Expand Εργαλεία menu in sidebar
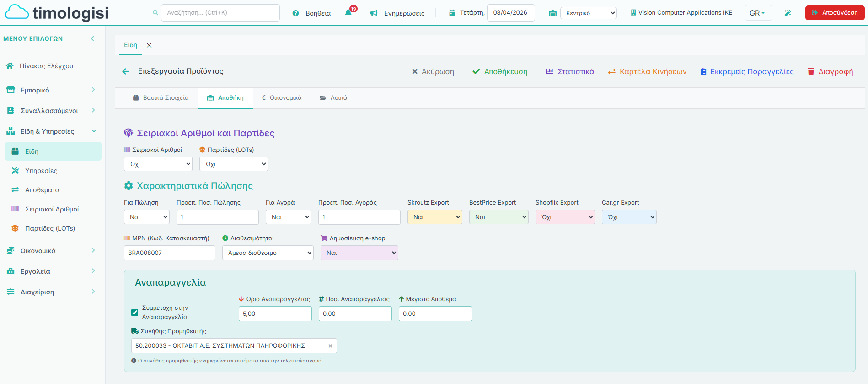Viewport: 868px width, 384px height. pos(53,271)
